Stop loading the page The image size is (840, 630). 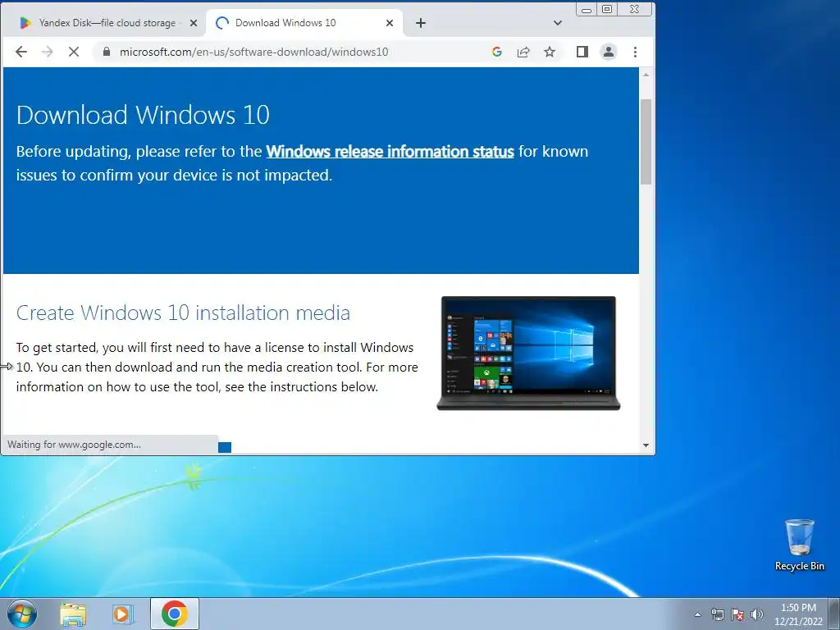(73, 52)
